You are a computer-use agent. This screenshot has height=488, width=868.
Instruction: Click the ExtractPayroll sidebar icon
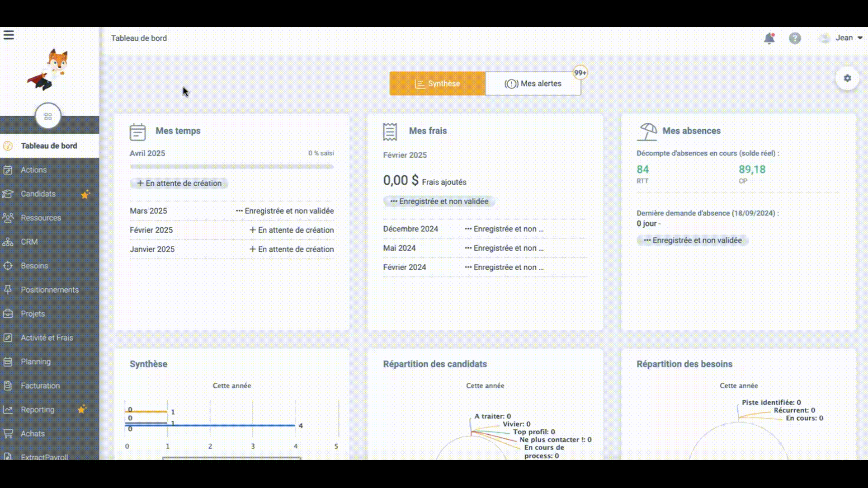[8, 456]
